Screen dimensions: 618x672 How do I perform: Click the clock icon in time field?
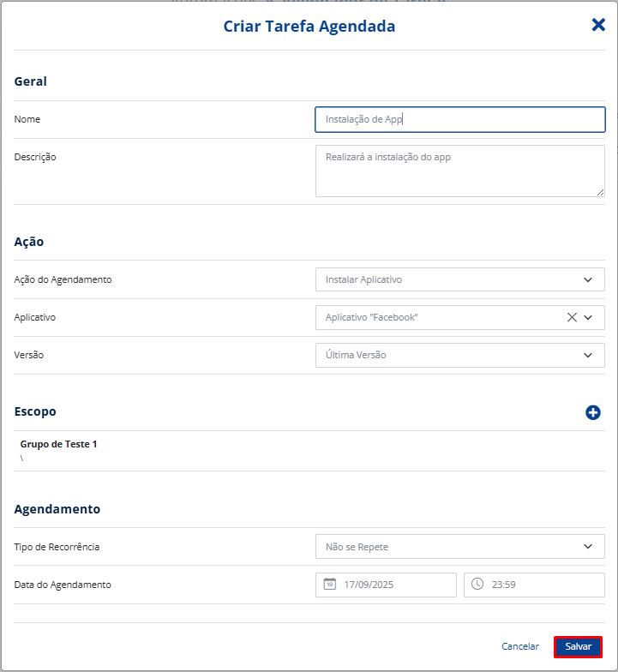click(x=477, y=585)
